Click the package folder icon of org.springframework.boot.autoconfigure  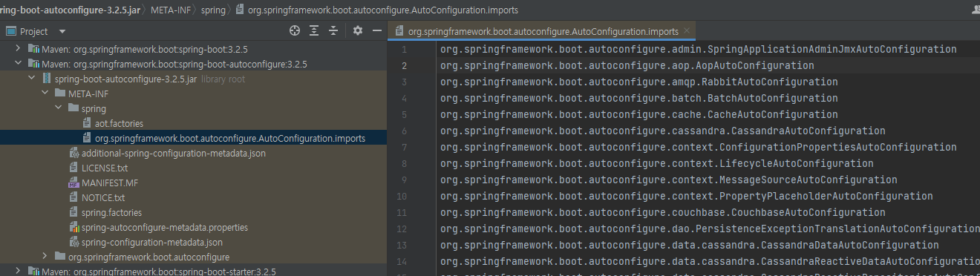coord(60,257)
